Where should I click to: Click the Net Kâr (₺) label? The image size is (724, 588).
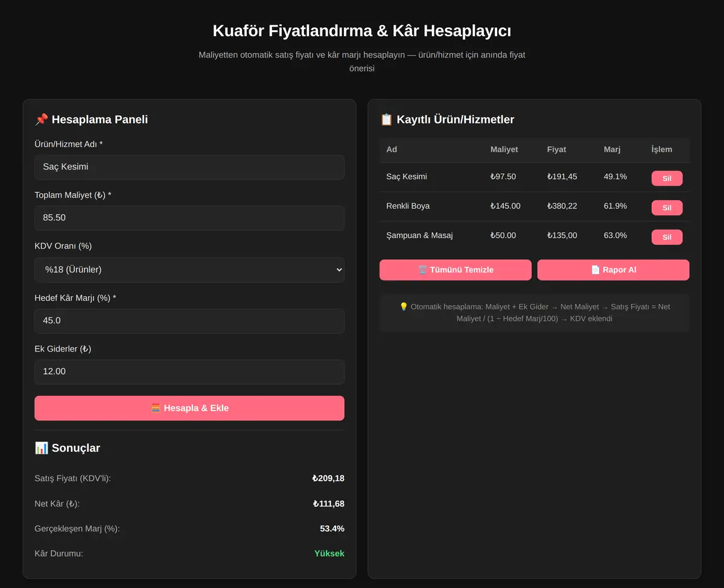pos(57,504)
